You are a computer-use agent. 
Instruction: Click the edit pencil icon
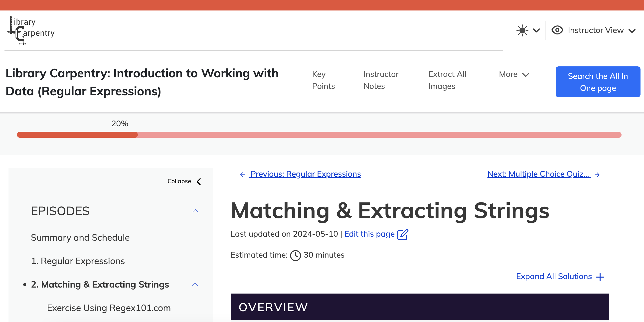click(x=403, y=234)
